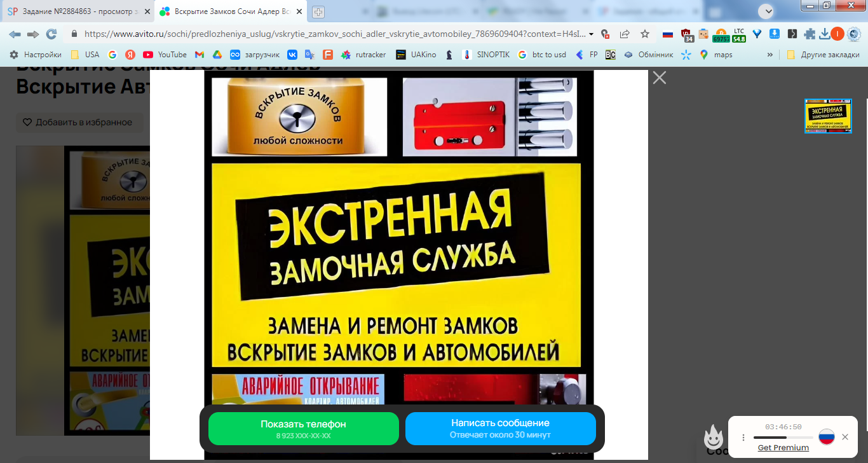Expand hidden bookmarks with the » chevron
The image size is (868, 463).
770,55
